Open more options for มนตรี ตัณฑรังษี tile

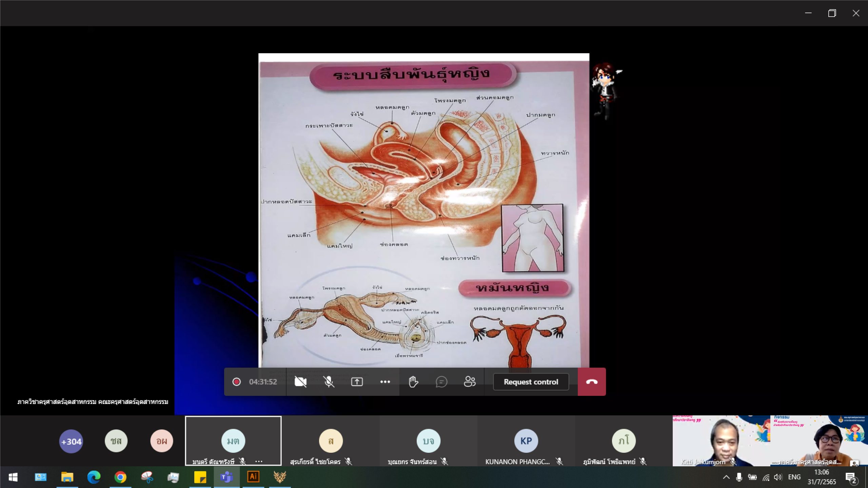point(259,462)
